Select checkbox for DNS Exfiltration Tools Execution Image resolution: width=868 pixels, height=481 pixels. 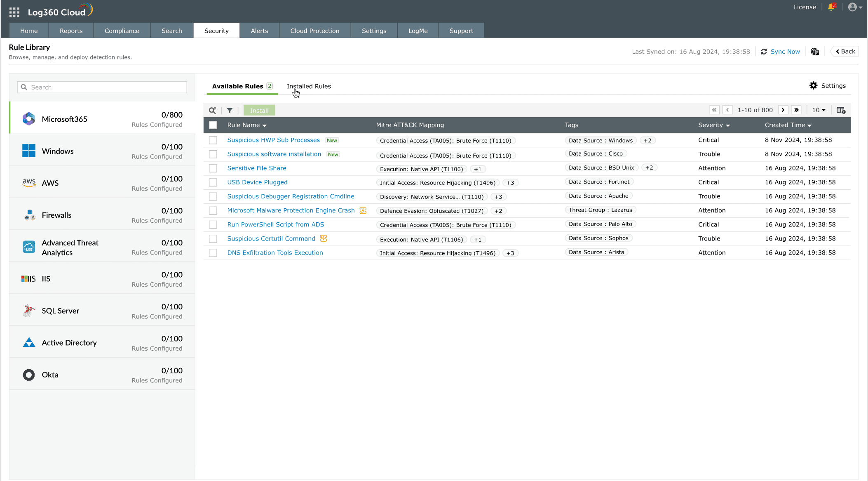click(213, 253)
